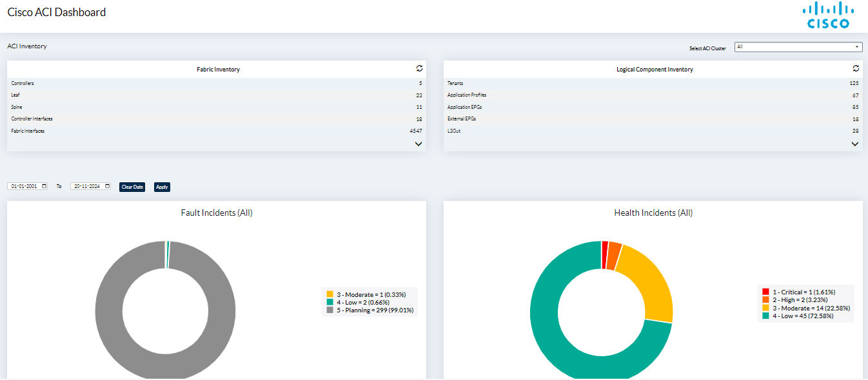Click the end date field 20-11-2024

point(91,187)
